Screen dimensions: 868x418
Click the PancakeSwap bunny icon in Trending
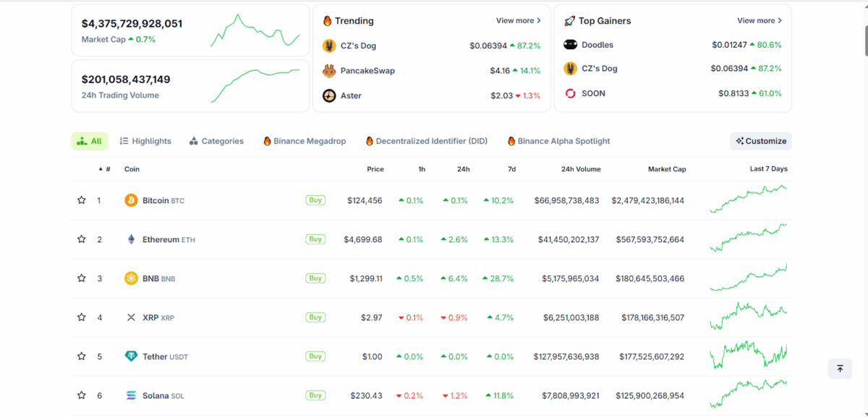[x=329, y=71]
